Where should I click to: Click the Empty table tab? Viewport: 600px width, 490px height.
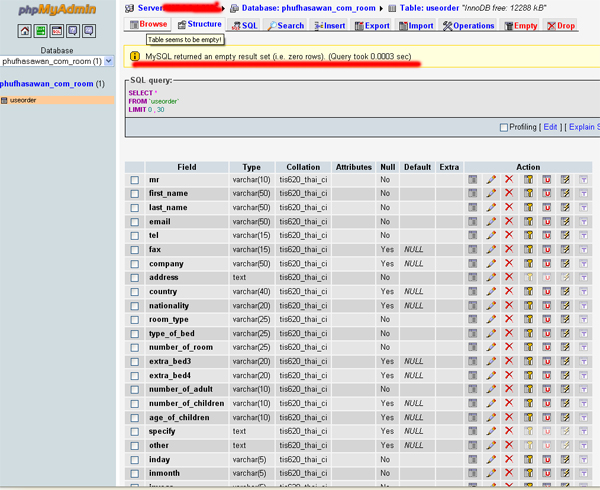pos(521,26)
